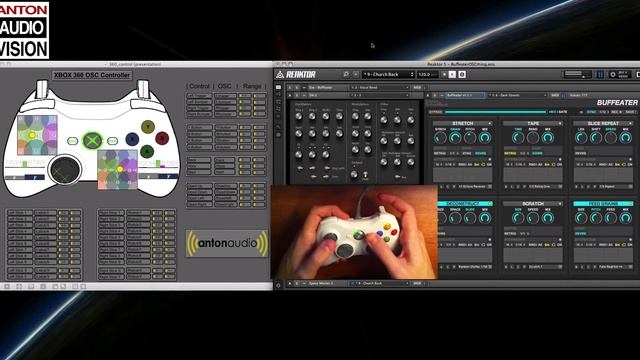Click the white-highlighted button right of tempo field
Image resolution: width=640 pixels, height=360 pixels.
452,74
